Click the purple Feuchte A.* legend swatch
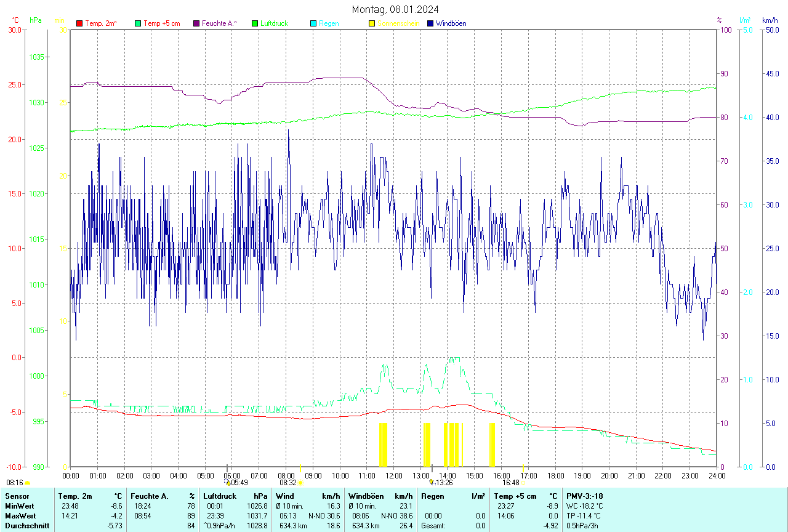This screenshot has width=788, height=532. (x=196, y=23)
